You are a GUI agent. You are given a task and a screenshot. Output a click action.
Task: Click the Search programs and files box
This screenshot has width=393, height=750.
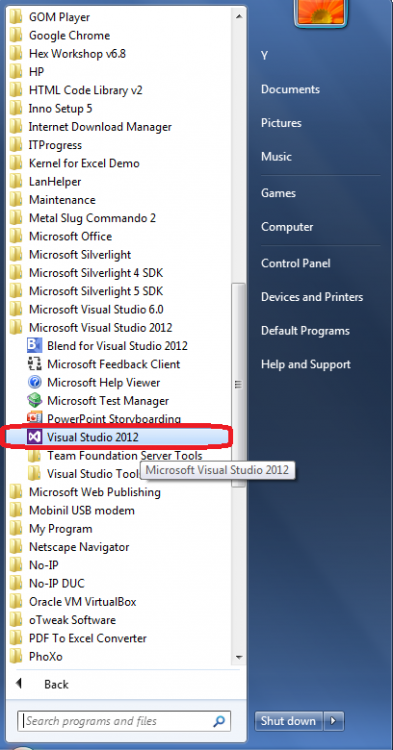124,721
